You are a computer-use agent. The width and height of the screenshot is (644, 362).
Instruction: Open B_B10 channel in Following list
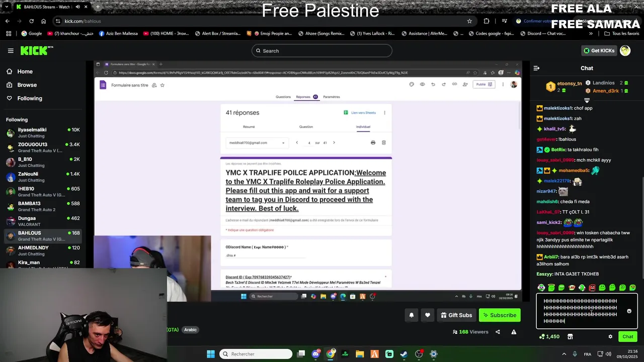(x=42, y=162)
